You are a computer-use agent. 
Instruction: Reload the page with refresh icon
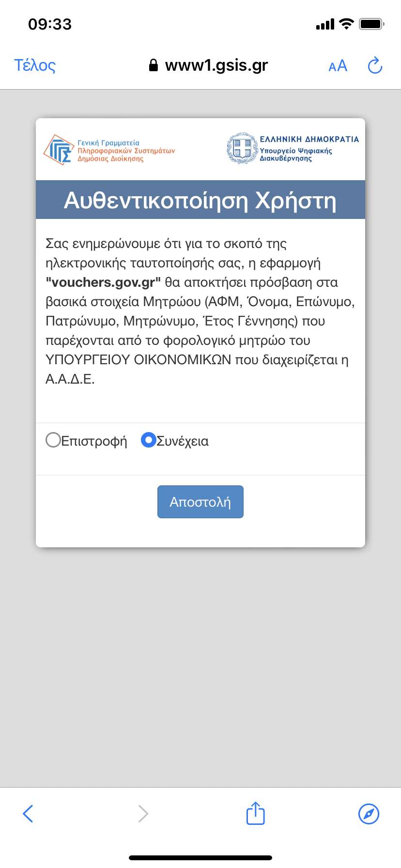pyautogui.click(x=375, y=65)
